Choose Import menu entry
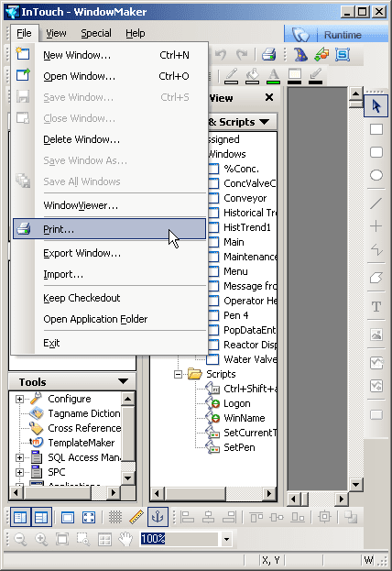The image size is (392, 571). [109, 274]
